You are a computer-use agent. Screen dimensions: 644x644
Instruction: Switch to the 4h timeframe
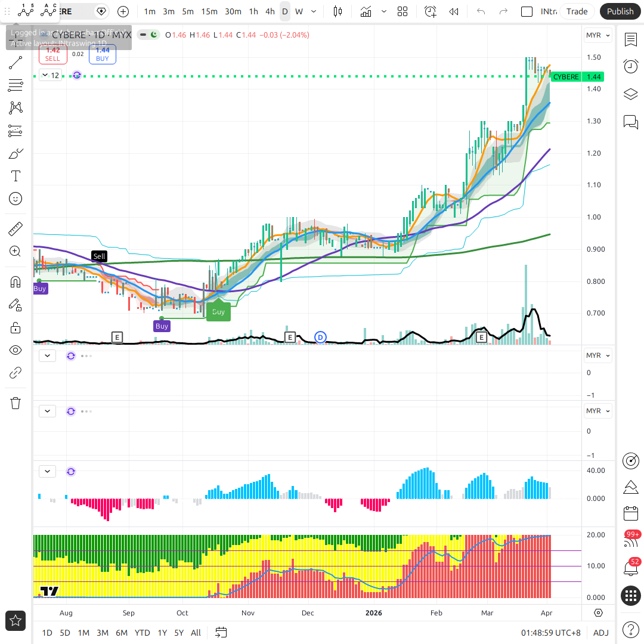click(x=270, y=11)
